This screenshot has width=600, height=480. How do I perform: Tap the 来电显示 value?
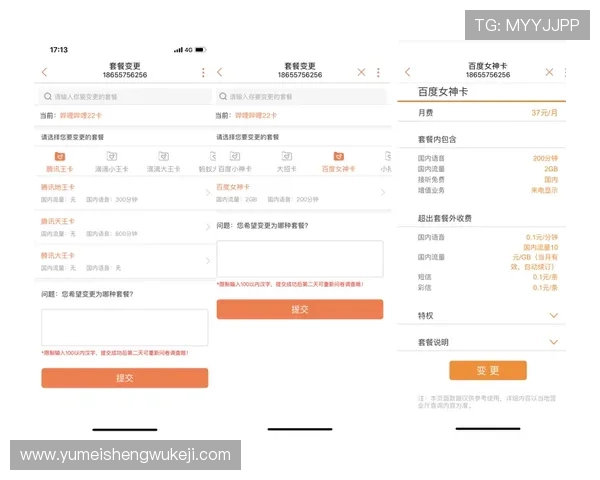545,190
